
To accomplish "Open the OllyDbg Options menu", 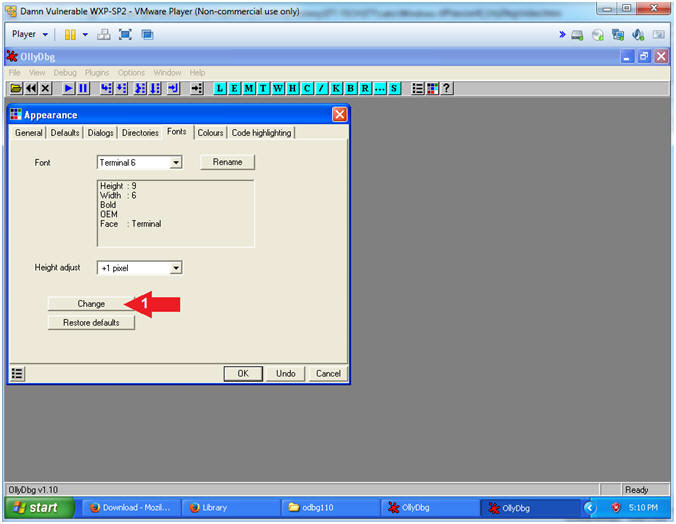I will click(x=131, y=72).
